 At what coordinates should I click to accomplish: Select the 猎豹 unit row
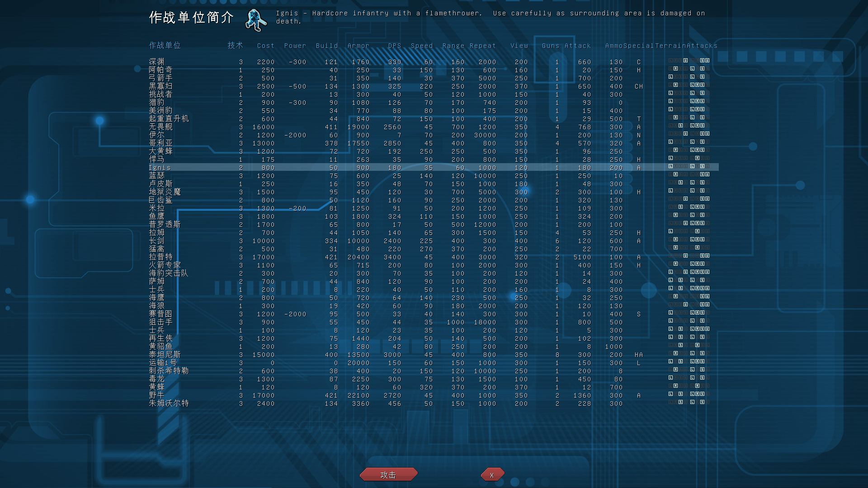434,103
